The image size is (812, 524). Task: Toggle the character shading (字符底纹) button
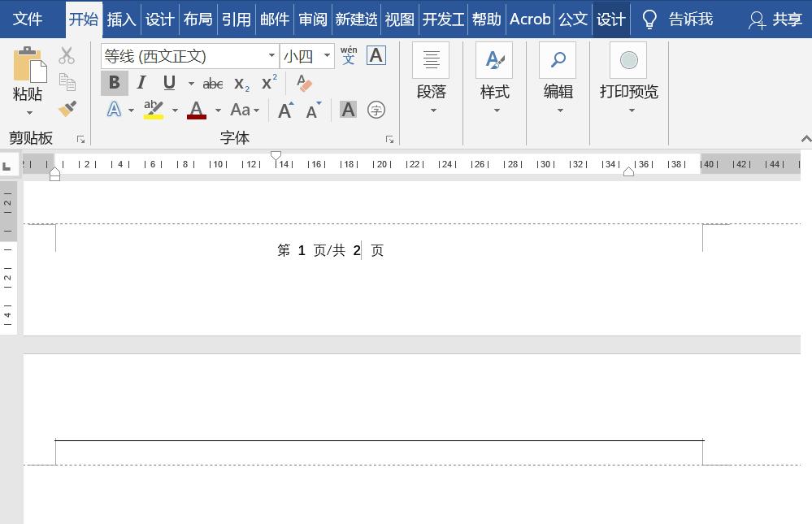(348, 110)
